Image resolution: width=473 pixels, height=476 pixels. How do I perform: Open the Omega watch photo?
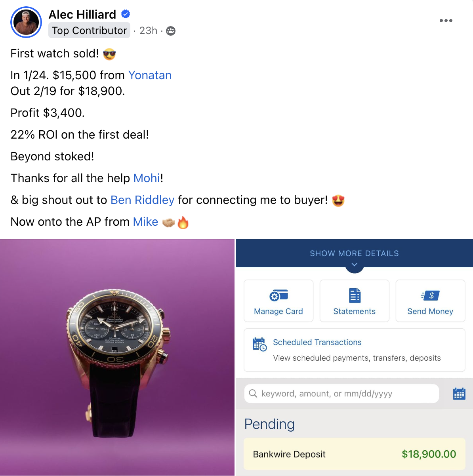pyautogui.click(x=117, y=357)
